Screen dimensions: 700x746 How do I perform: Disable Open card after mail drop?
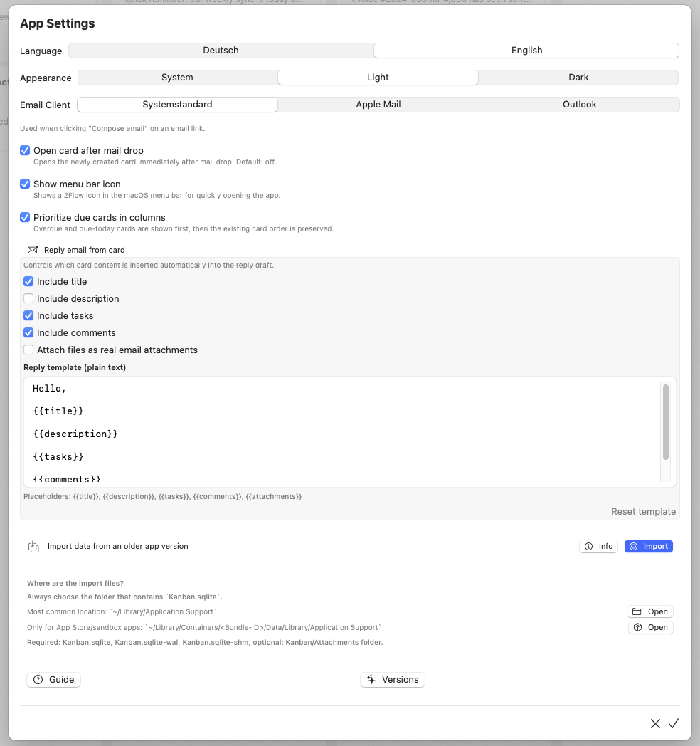click(x=25, y=151)
